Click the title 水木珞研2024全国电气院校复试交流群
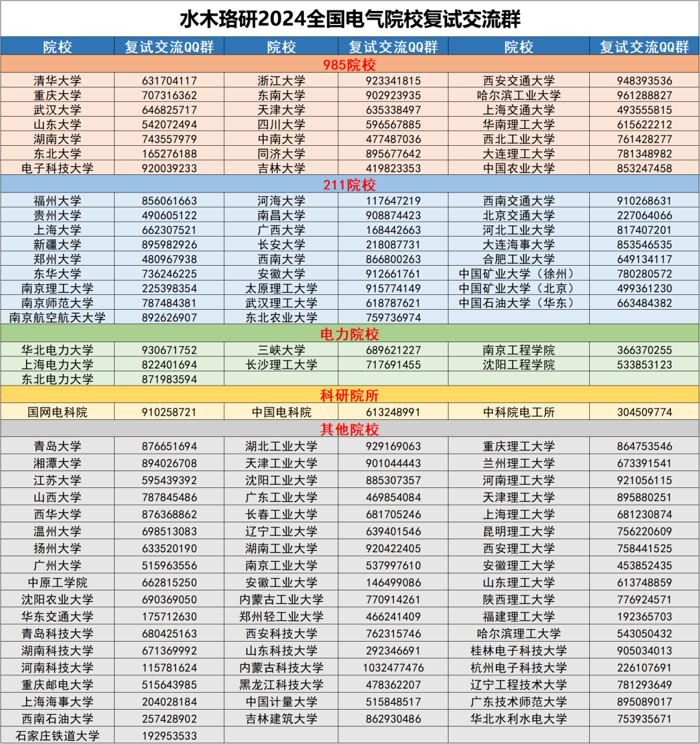700x744 pixels. click(x=350, y=19)
